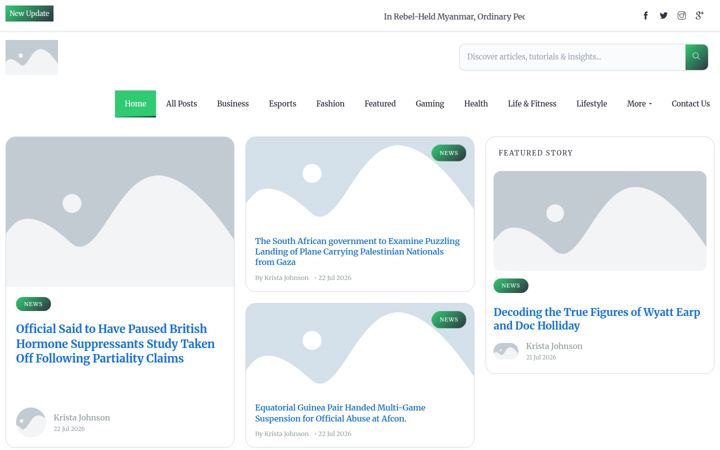The width and height of the screenshot is (720, 450).
Task: Click the green search magnifier button
Action: coord(696,57)
